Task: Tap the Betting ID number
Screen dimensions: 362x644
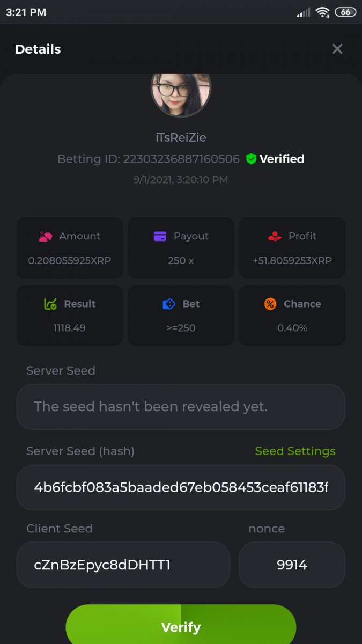Action: tap(181, 159)
